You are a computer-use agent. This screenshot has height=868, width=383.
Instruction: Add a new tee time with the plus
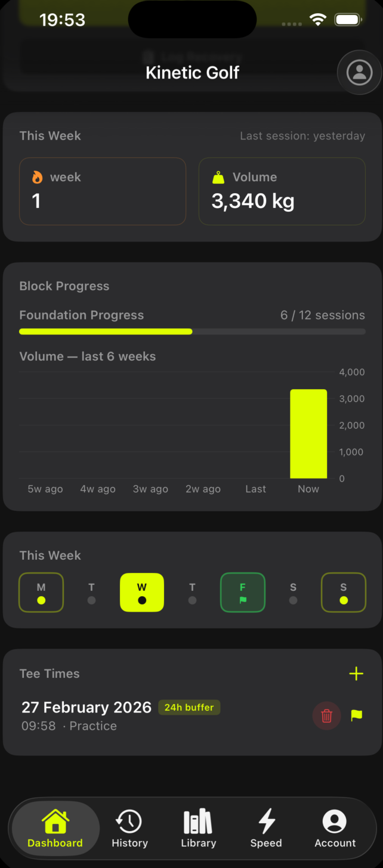point(356,674)
